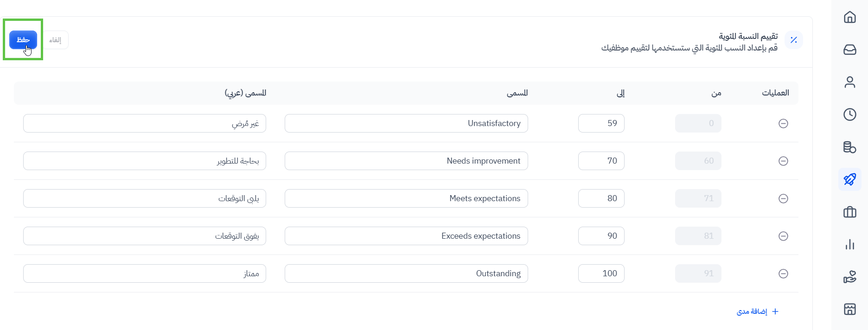This screenshot has height=330, width=868.
Task: Open the inbox tray icon
Action: 849,50
